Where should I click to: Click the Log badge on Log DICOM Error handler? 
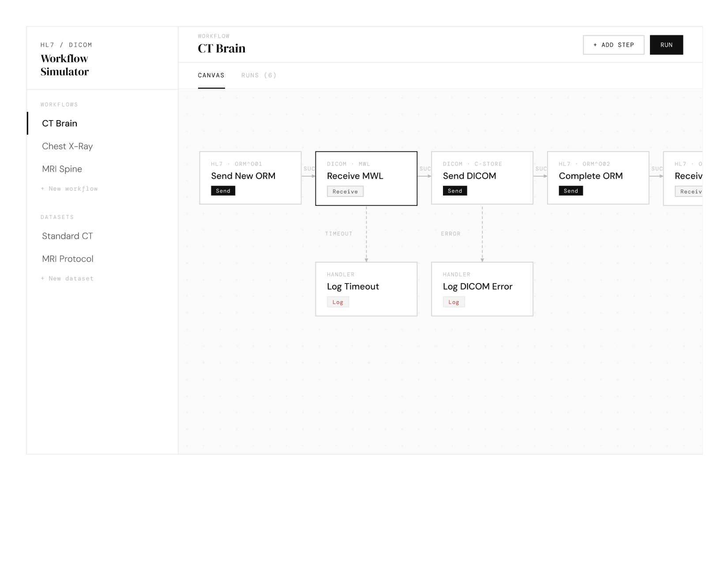[x=453, y=302]
